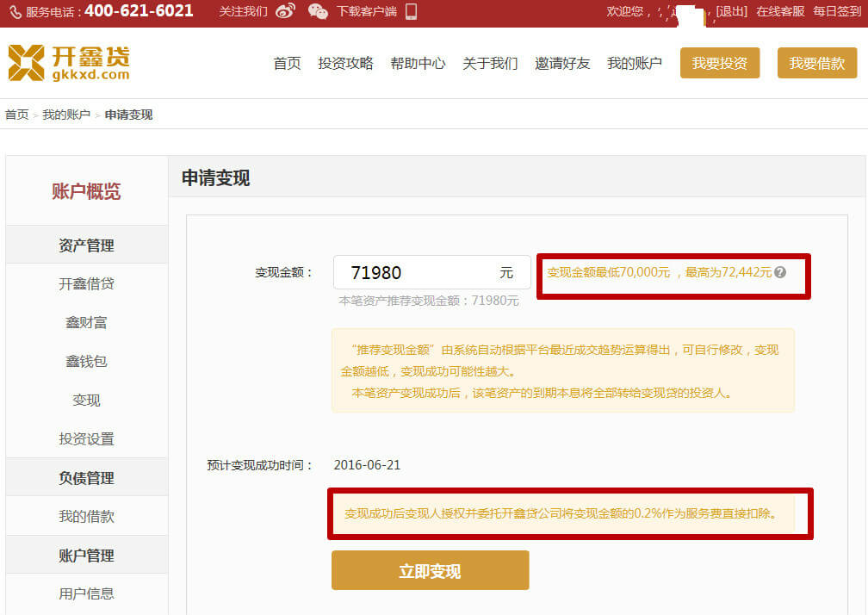Open 首页 in main navigation
Screen dimensions: 868x615
287,63
